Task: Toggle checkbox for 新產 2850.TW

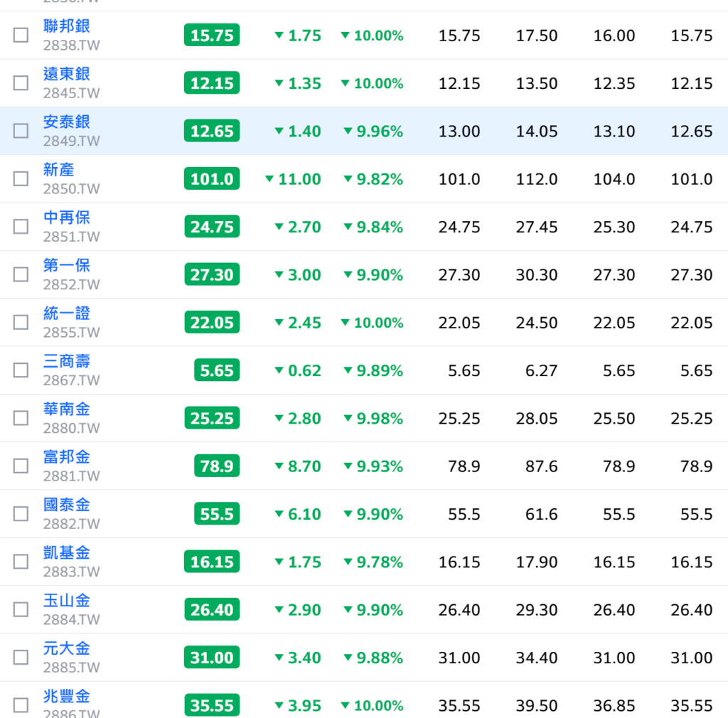Action: coord(21,178)
